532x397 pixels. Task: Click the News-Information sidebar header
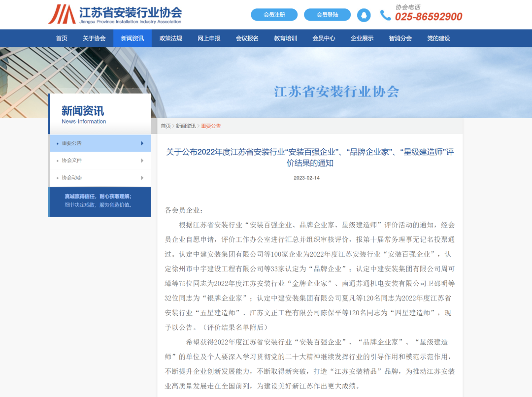pyautogui.click(x=83, y=121)
